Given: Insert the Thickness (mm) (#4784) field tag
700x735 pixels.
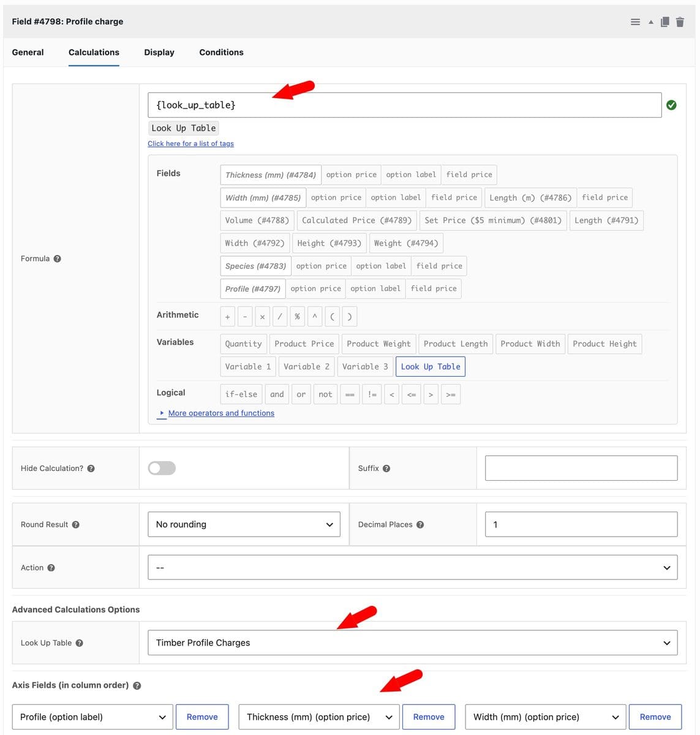Looking at the screenshot, I should click(271, 175).
